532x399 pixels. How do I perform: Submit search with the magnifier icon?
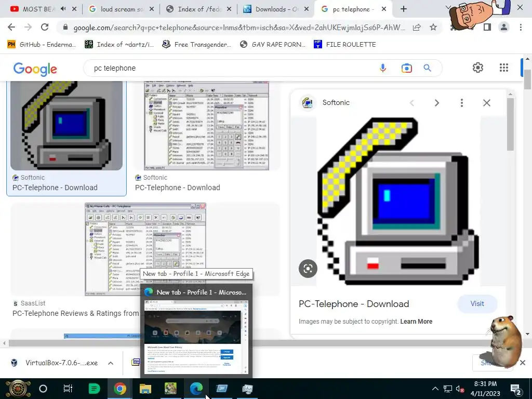click(x=427, y=68)
